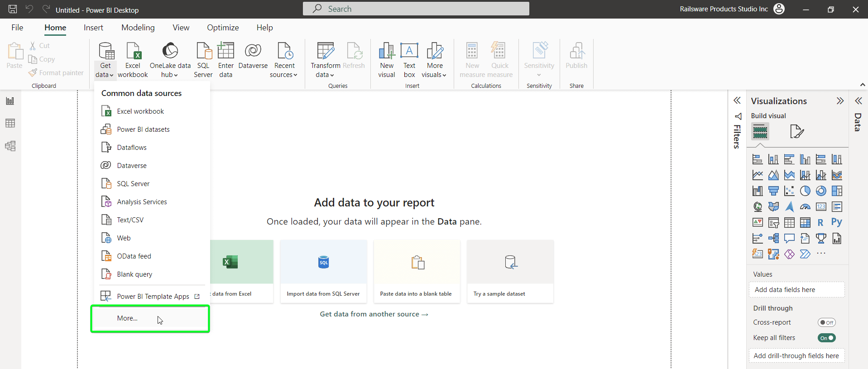Insert a Text box
The image size is (868, 369).
[409, 60]
